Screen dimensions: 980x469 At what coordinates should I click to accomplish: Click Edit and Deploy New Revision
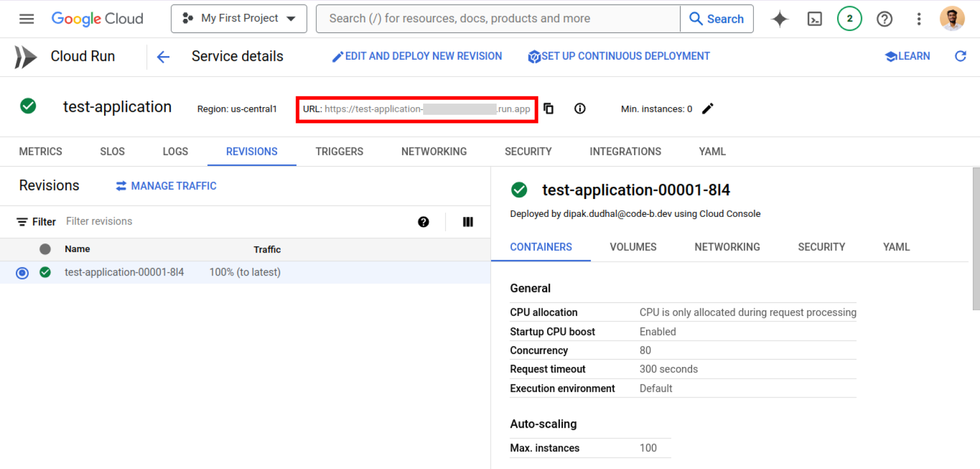coord(417,56)
